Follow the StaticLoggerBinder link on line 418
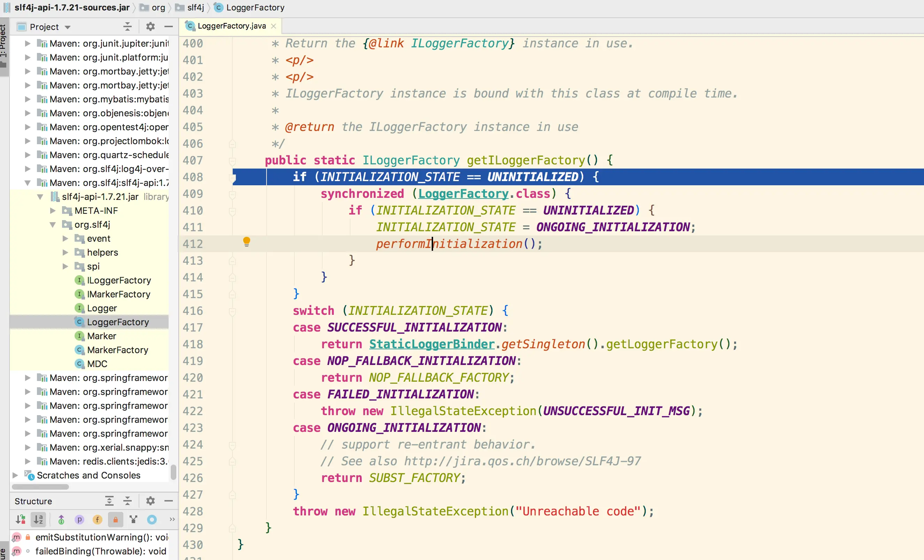The image size is (924, 560). coord(432,344)
